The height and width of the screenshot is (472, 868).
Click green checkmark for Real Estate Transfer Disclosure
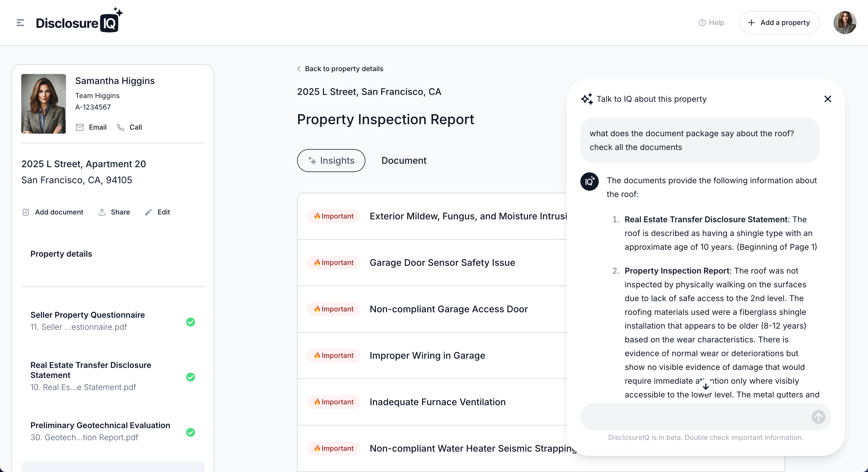coord(190,377)
